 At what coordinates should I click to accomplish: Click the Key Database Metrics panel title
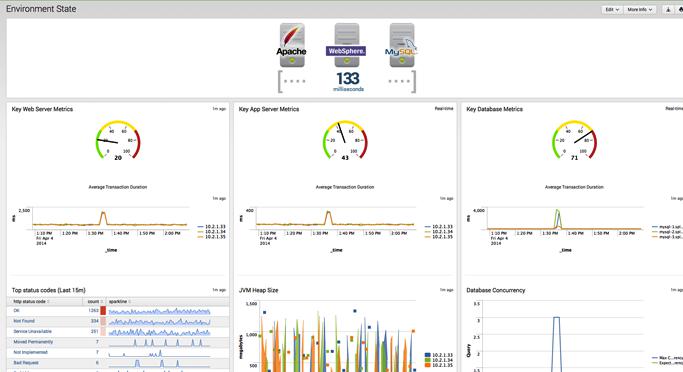pyautogui.click(x=494, y=109)
